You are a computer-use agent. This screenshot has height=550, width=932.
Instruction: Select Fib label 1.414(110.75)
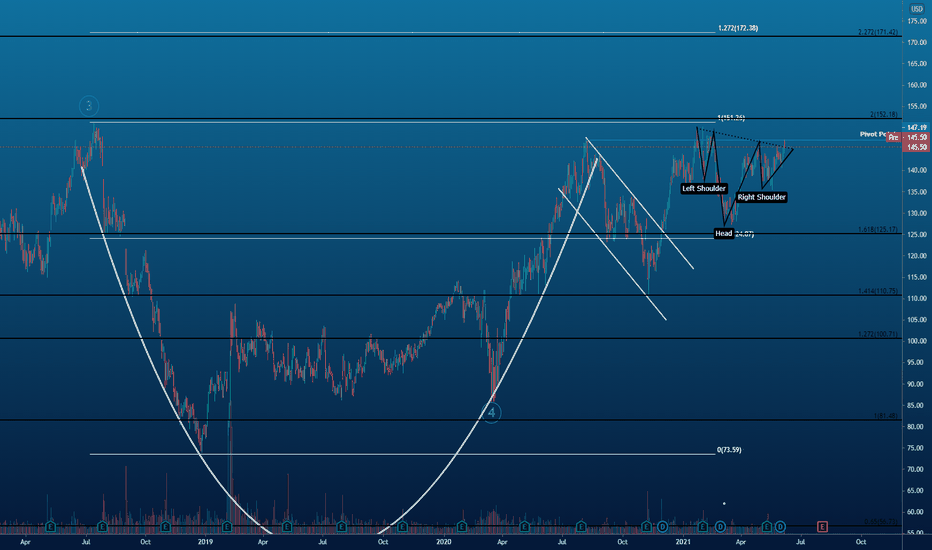[x=878, y=291]
